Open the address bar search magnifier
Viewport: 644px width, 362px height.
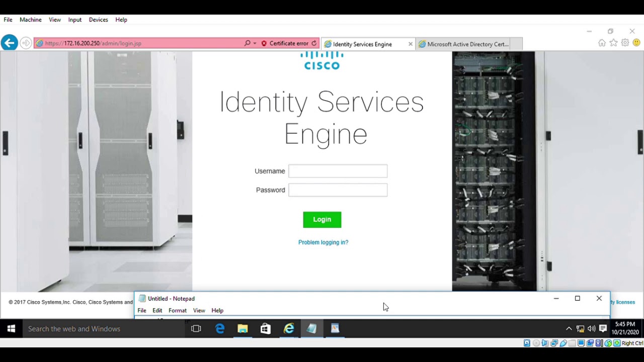(247, 43)
